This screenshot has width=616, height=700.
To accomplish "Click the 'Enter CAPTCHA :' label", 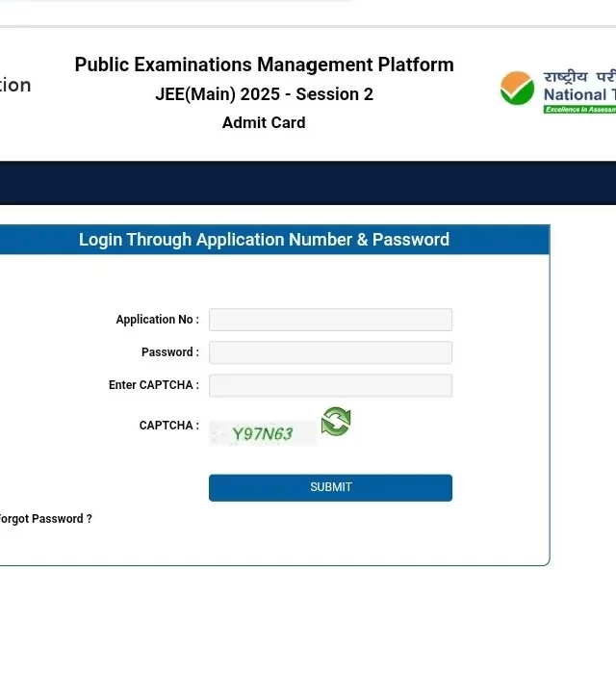I will pos(153,385).
